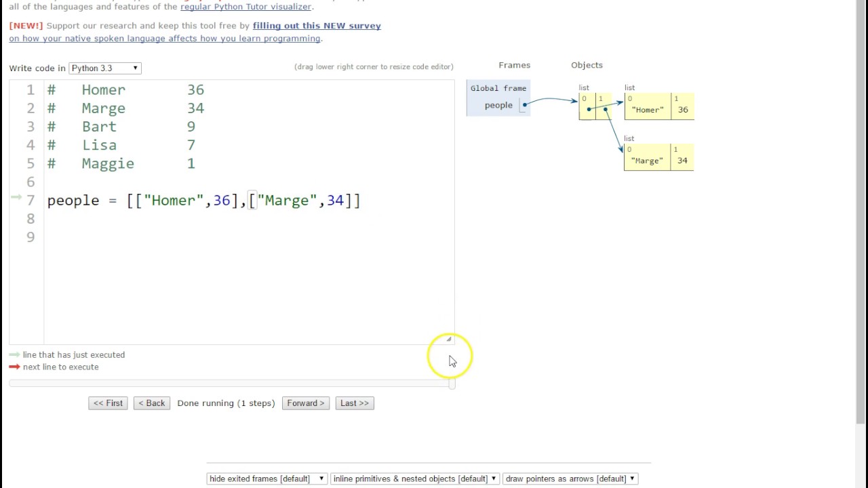Step ahead with the Forward > button
The height and width of the screenshot is (488, 868).
(305, 403)
